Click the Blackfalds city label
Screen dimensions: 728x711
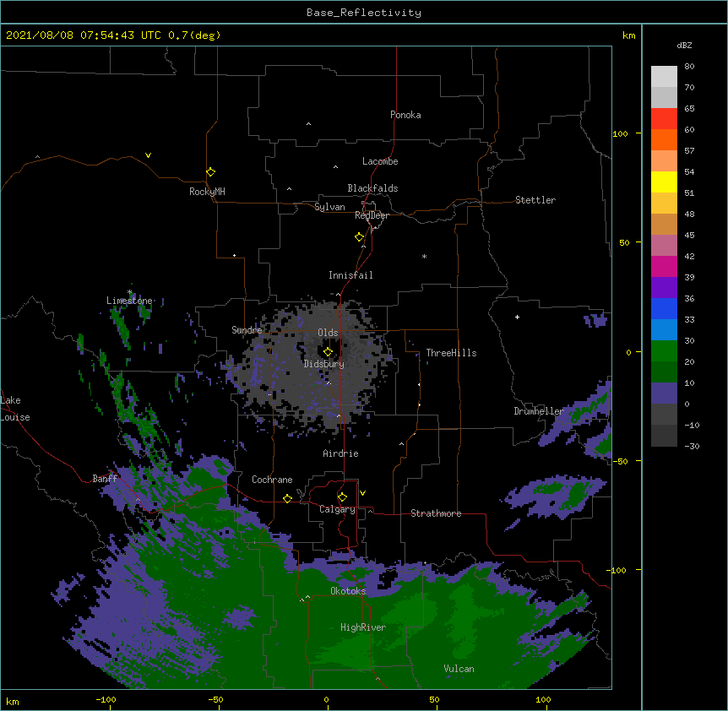(x=372, y=188)
